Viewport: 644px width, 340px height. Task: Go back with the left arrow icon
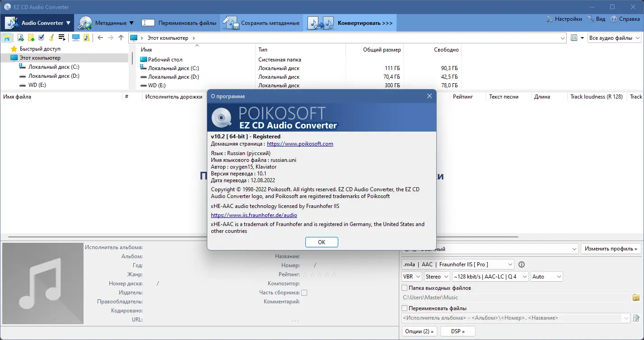(x=100, y=38)
